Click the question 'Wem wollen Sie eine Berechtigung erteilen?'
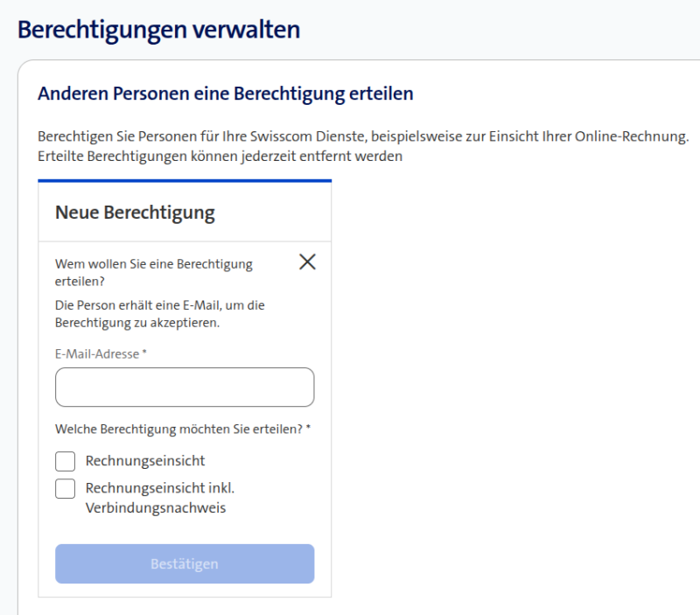This screenshot has height=615, width=700. (153, 271)
